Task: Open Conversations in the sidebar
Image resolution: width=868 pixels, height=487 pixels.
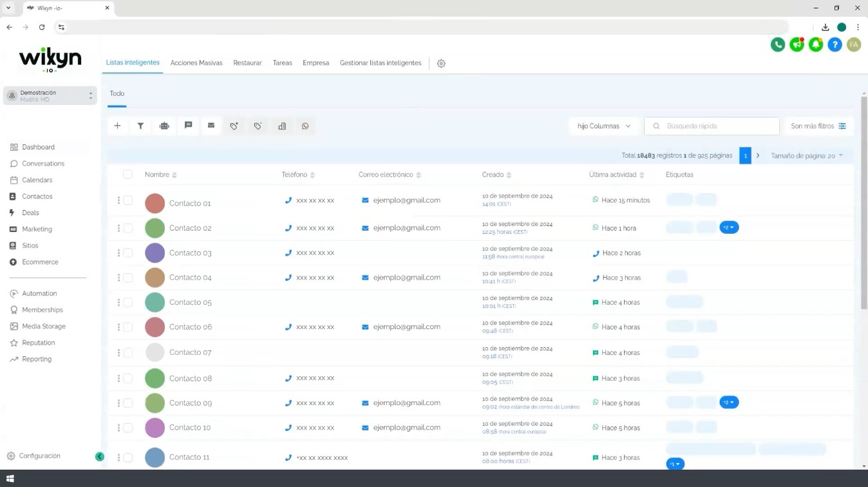Action: [43, 164]
